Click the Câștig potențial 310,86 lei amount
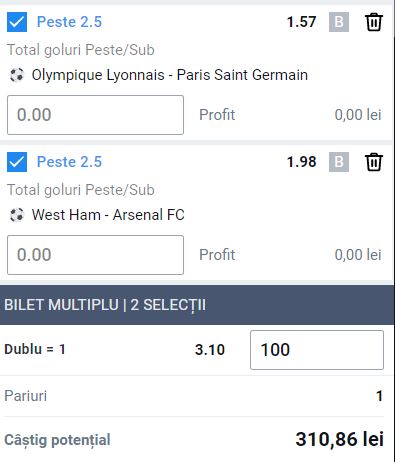The image size is (395, 462). point(340,439)
